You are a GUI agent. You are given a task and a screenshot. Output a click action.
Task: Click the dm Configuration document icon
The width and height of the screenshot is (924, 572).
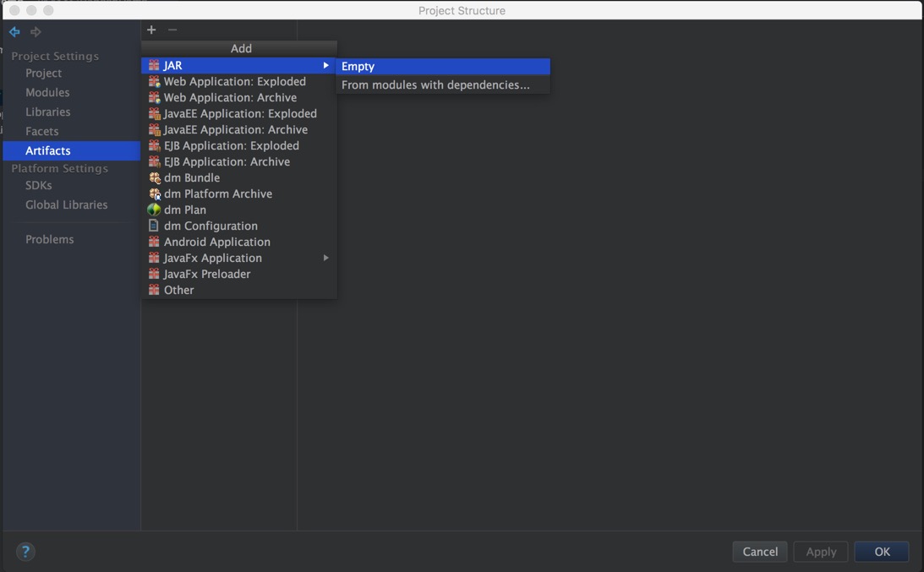[154, 226]
